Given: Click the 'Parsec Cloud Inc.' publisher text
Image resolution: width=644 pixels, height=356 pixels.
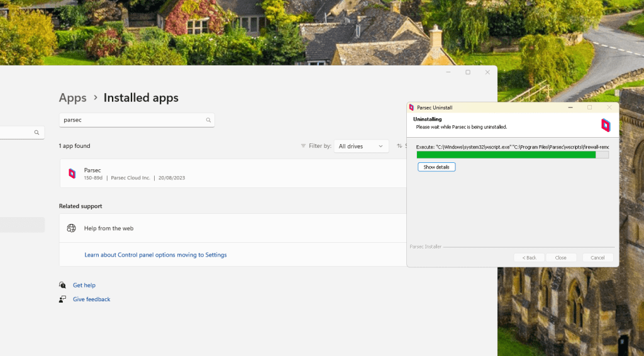Looking at the screenshot, I should point(131,178).
